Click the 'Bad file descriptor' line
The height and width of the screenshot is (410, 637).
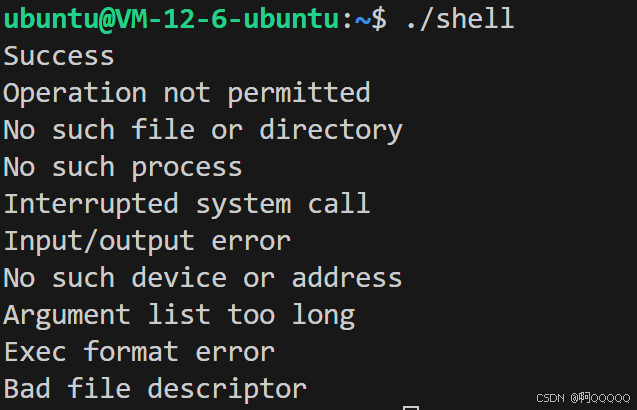155,389
